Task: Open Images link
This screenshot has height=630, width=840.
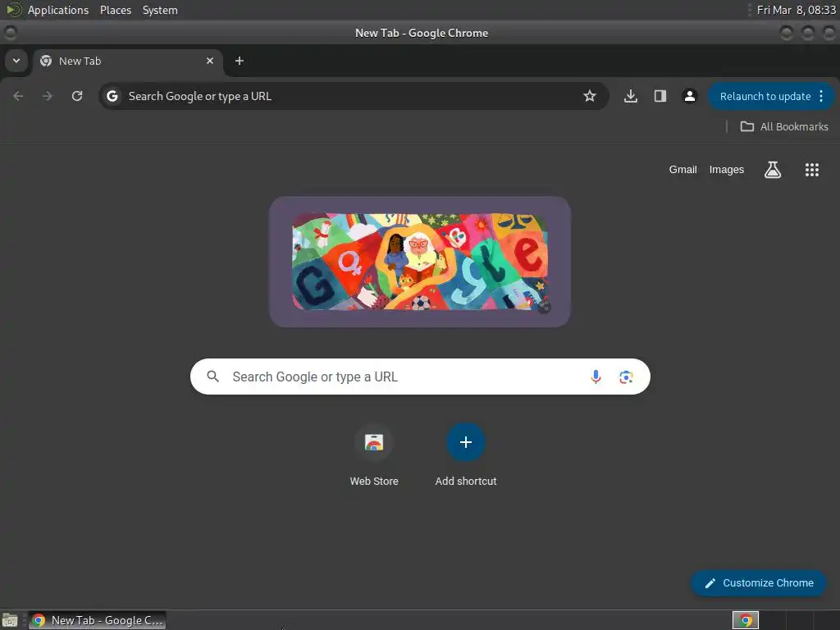Action: pos(727,169)
